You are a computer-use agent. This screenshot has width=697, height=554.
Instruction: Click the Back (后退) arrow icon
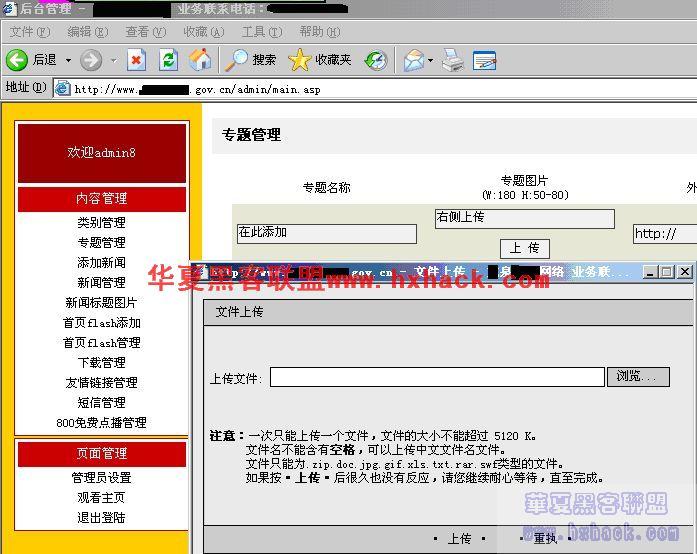tap(17, 60)
